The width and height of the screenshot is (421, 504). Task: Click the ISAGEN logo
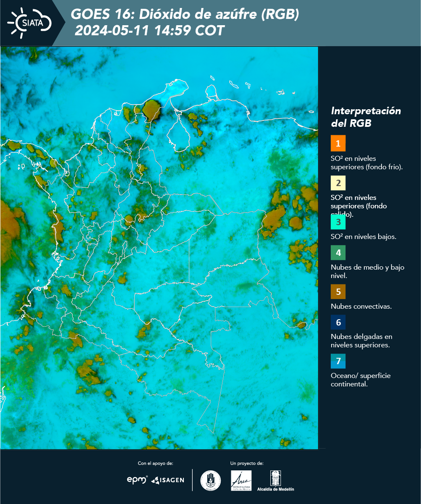click(x=167, y=480)
